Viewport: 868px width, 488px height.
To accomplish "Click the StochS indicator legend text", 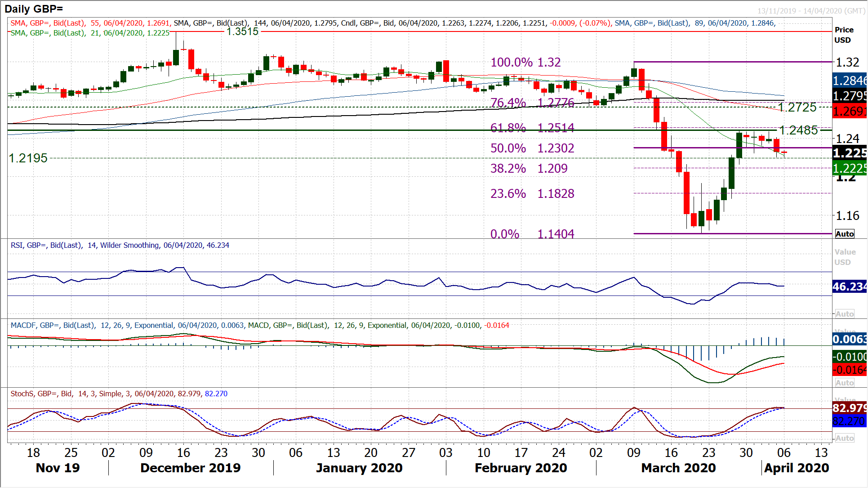I will (x=119, y=394).
